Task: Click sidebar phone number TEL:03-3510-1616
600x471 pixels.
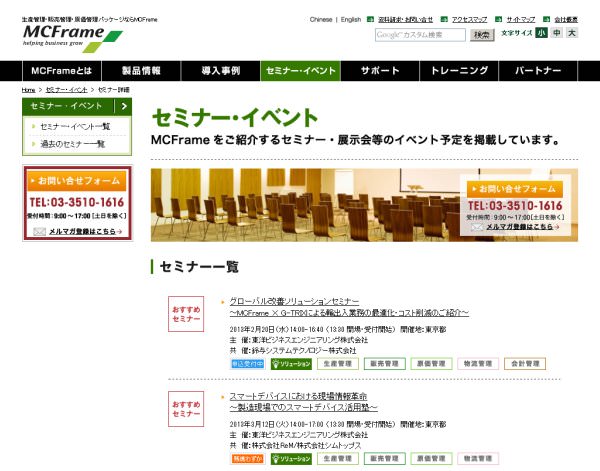Action: coord(77,202)
